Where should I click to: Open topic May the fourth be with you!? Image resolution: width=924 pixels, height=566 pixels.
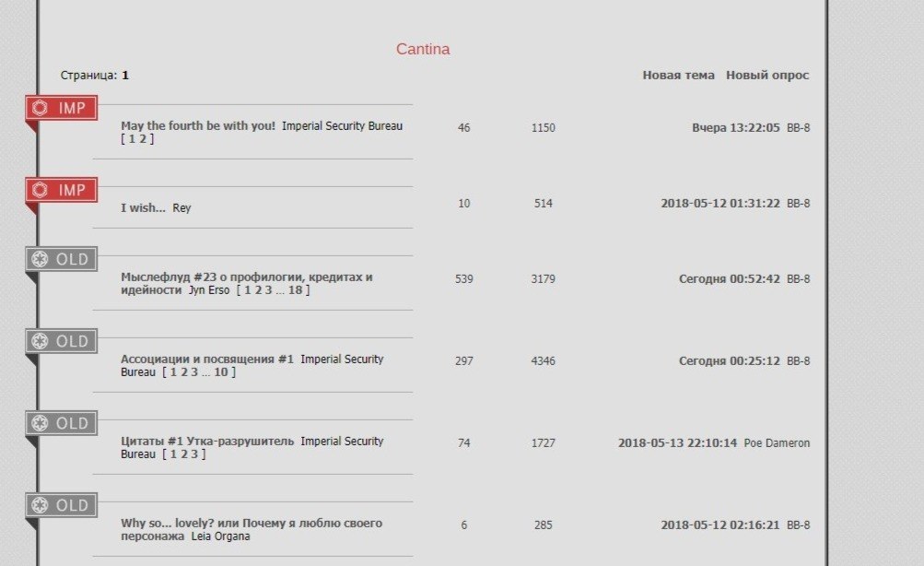[x=198, y=125]
